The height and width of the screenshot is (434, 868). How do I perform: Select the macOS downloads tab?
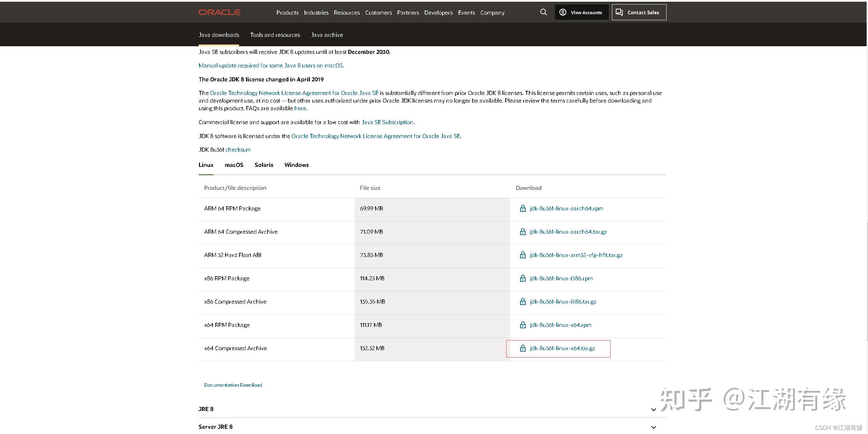click(x=234, y=165)
